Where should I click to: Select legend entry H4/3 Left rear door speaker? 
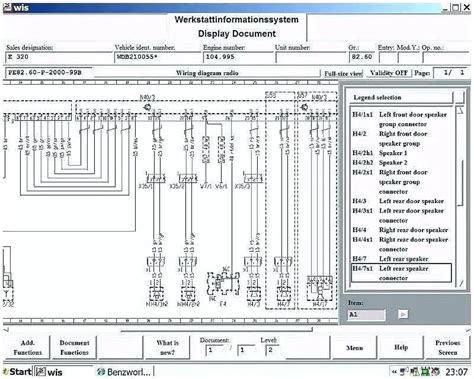coord(398,201)
